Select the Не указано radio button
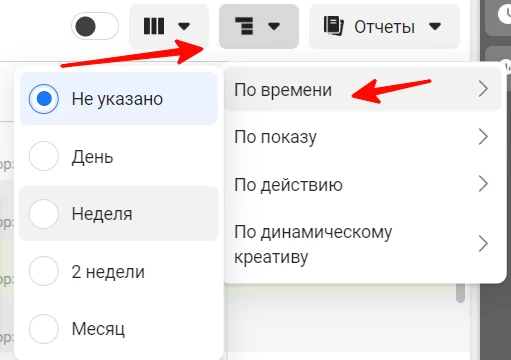 44,99
